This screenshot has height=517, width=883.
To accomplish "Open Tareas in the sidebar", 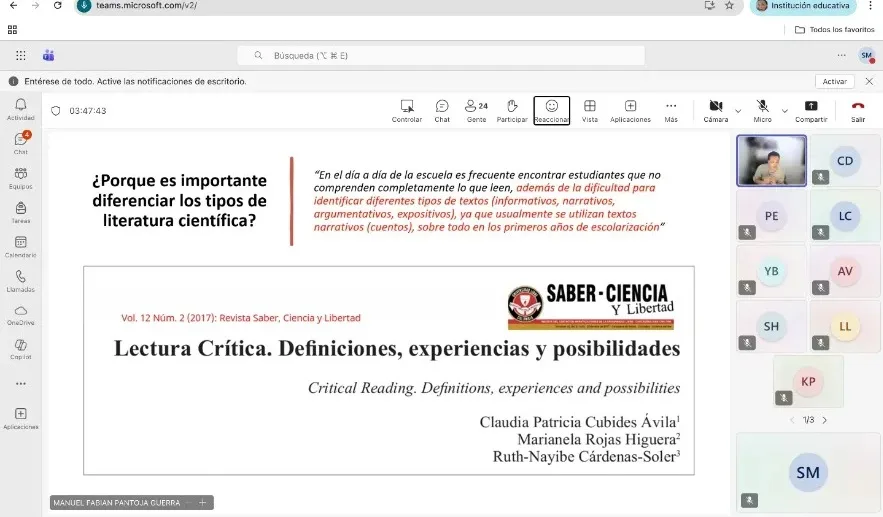I will point(21,212).
